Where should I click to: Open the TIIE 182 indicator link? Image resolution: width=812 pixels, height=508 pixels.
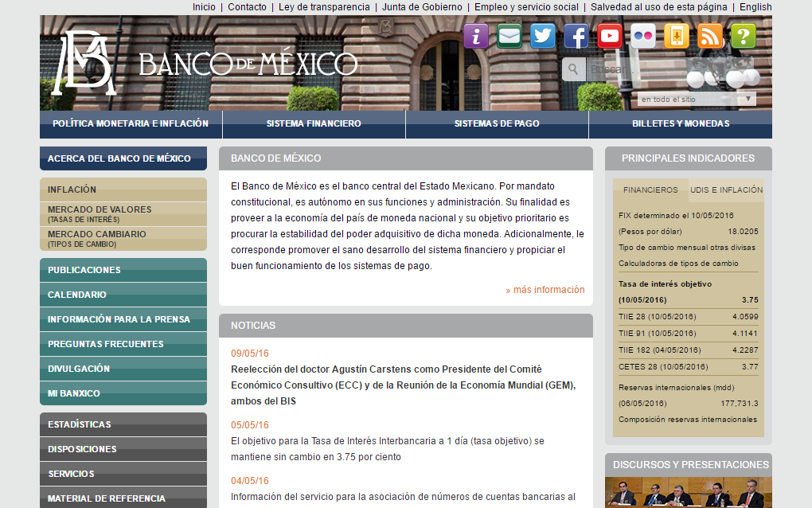coord(660,350)
